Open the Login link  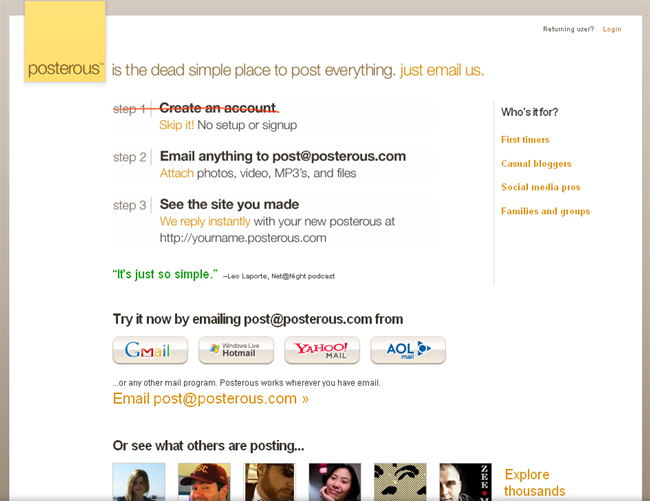[x=612, y=29]
